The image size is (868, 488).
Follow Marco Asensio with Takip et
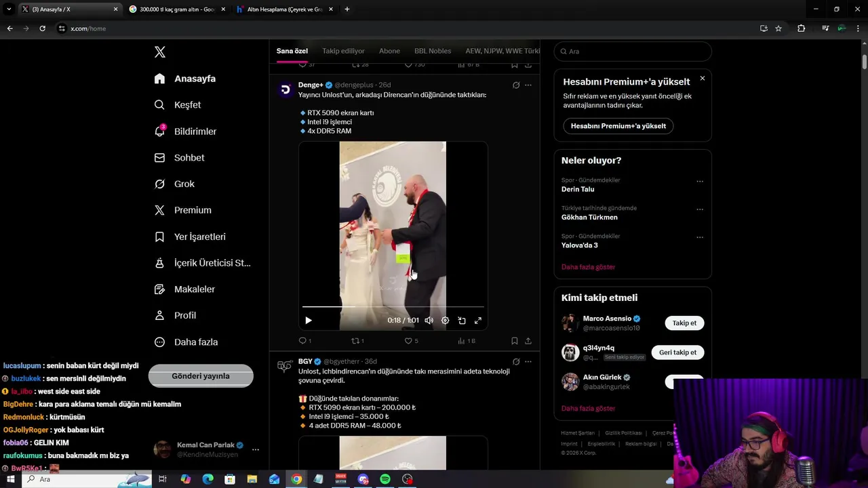[684, 323]
